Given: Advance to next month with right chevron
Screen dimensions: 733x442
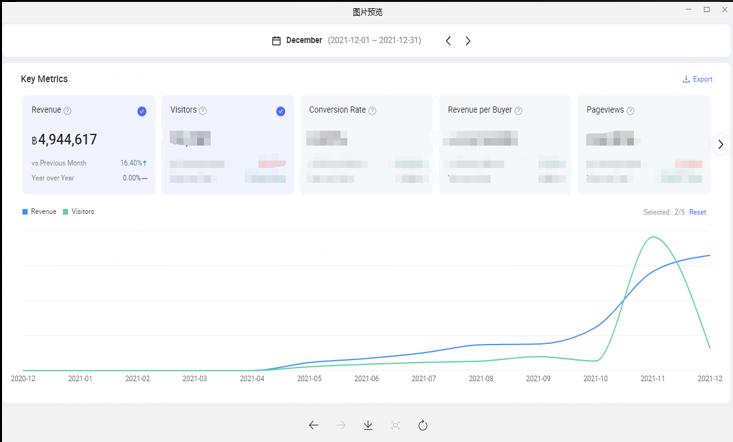Looking at the screenshot, I should tap(468, 41).
